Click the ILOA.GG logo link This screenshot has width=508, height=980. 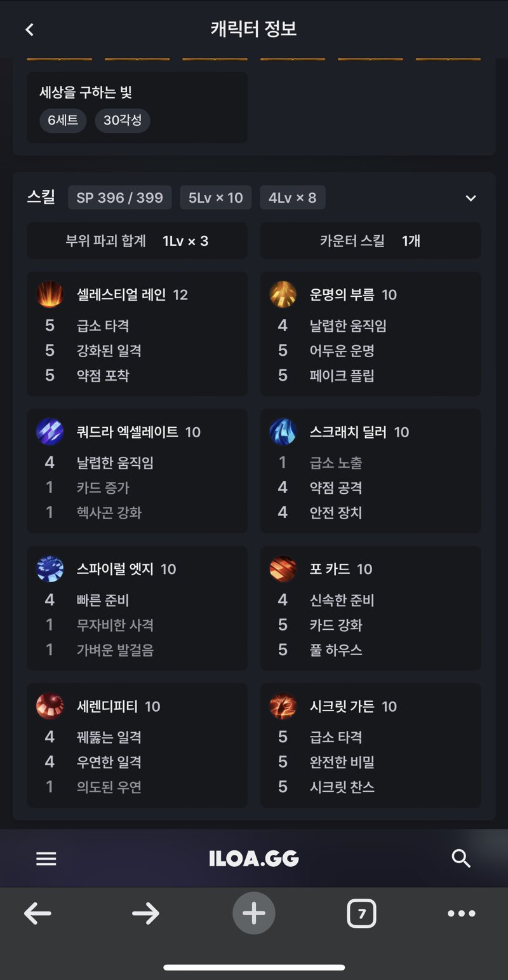point(254,859)
